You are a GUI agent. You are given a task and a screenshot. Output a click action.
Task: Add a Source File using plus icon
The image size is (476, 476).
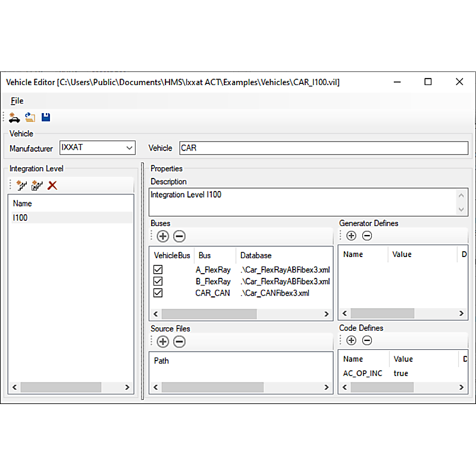(x=162, y=342)
